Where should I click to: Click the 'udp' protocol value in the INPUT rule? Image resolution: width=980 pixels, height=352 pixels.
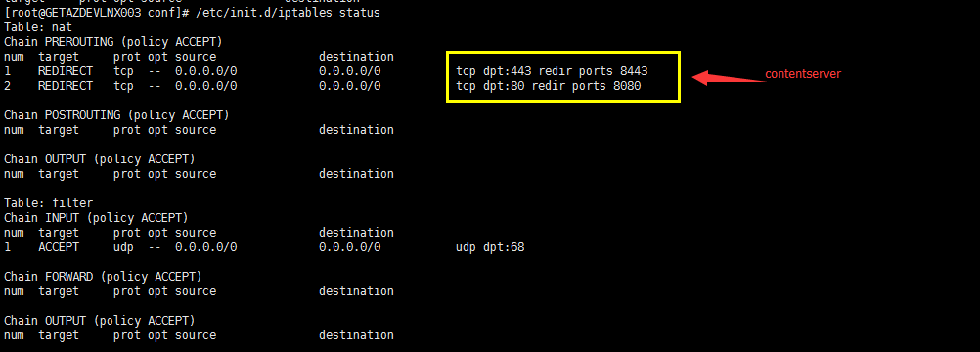tap(124, 247)
